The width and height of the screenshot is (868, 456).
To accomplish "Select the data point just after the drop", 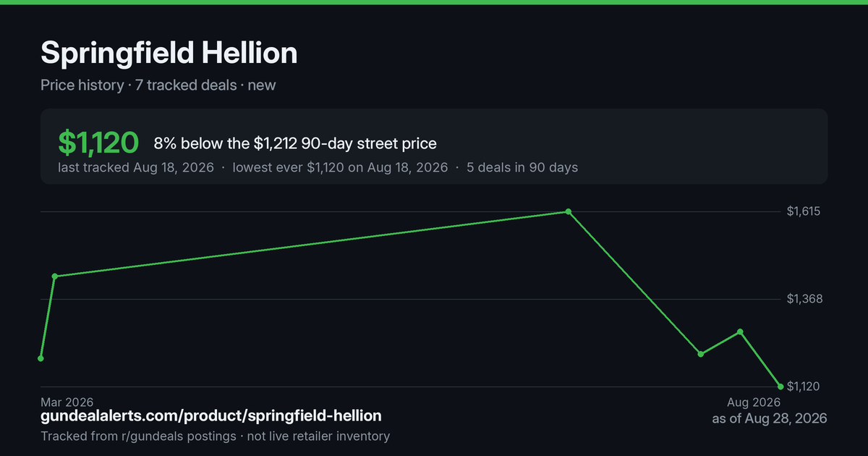I will [700, 354].
